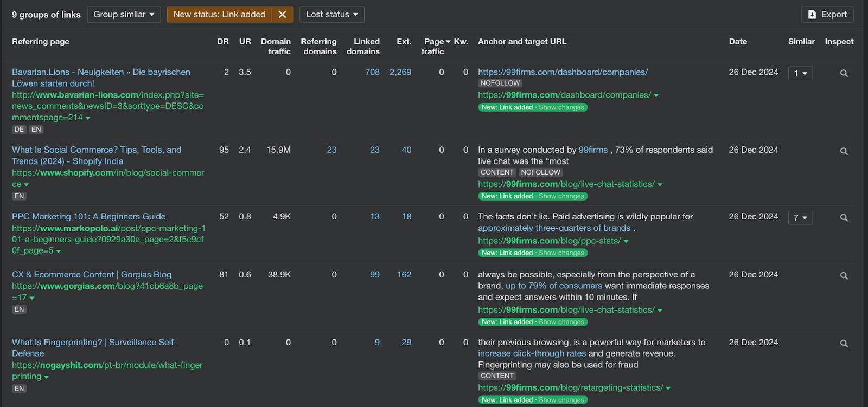Inspect the Bavarian.Lions row with the magnifier

pos(844,73)
